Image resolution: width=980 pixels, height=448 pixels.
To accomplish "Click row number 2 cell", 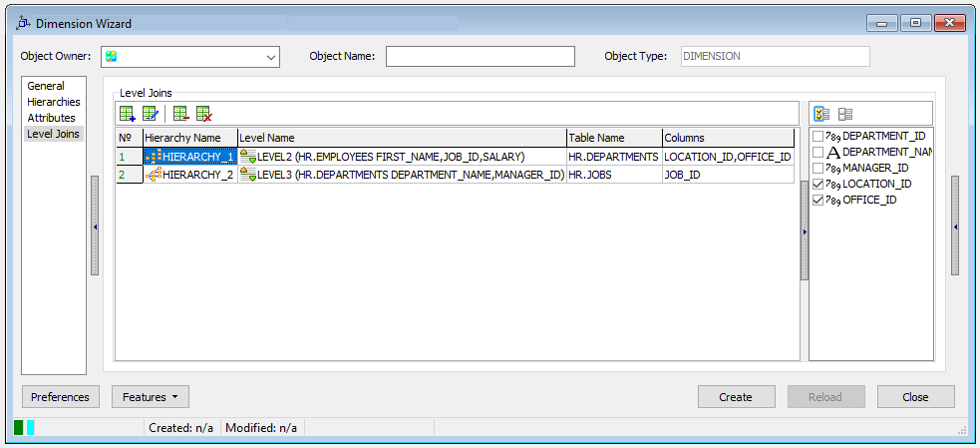I will click(130, 176).
